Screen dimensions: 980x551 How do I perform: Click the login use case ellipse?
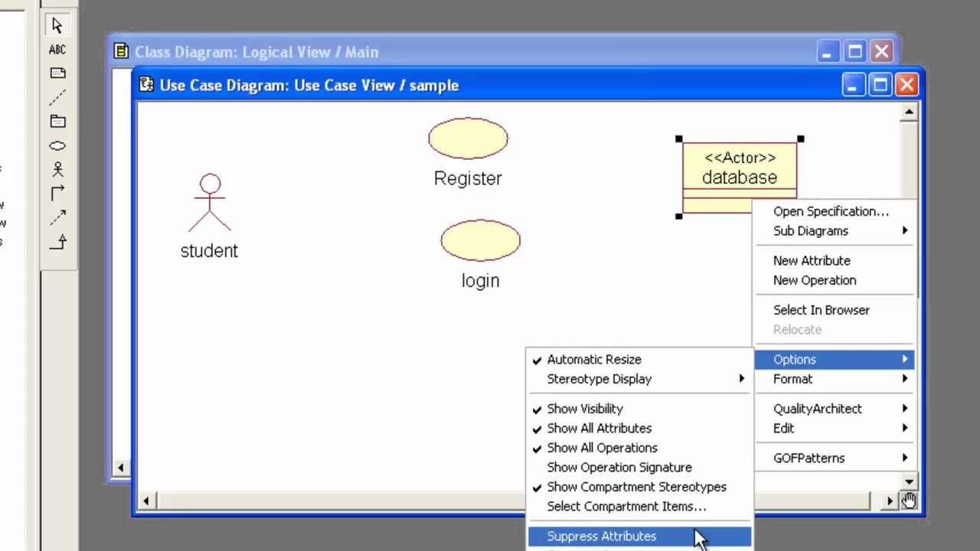[480, 240]
